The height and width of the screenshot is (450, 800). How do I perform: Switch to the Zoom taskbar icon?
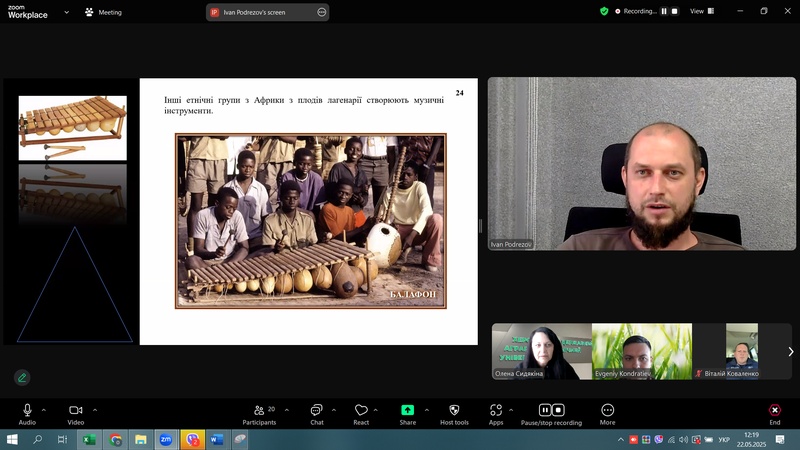(x=166, y=439)
